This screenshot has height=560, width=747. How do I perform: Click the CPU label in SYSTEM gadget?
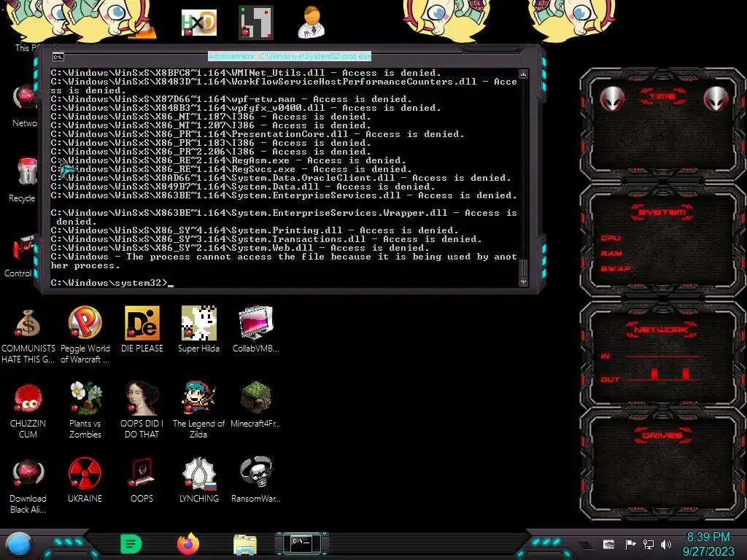(x=611, y=238)
